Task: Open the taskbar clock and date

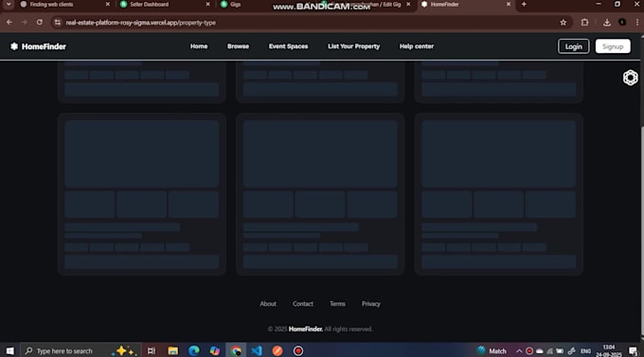Action: pos(609,350)
